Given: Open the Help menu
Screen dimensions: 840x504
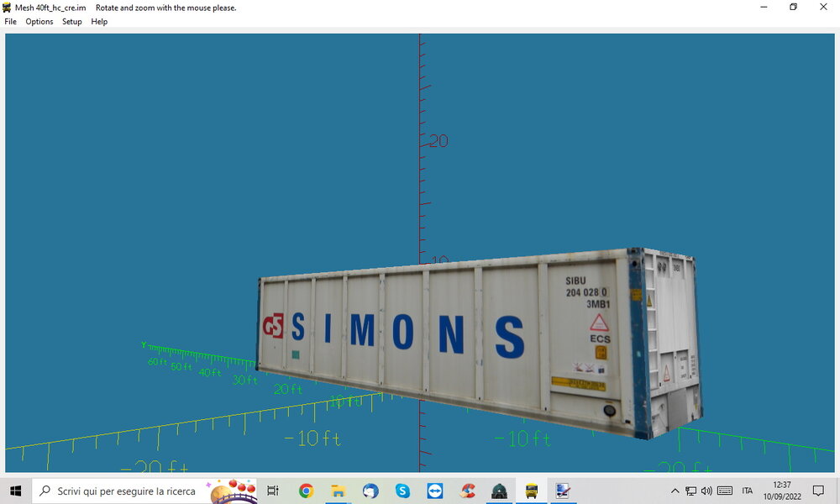Looking at the screenshot, I should click(99, 22).
